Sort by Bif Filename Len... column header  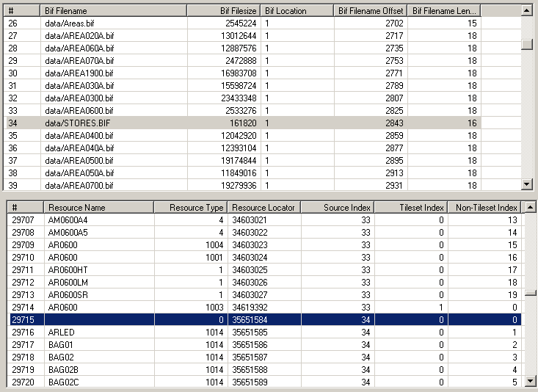pos(444,10)
